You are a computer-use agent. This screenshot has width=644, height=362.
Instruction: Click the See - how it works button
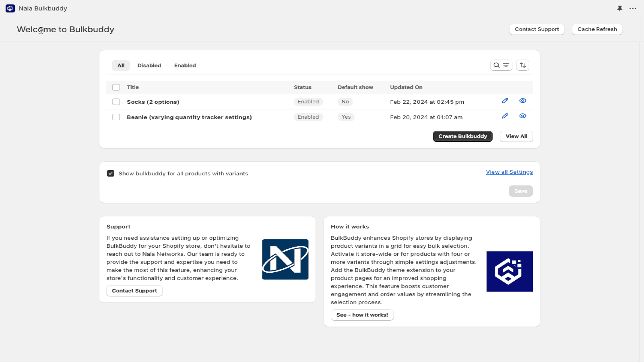click(x=361, y=315)
